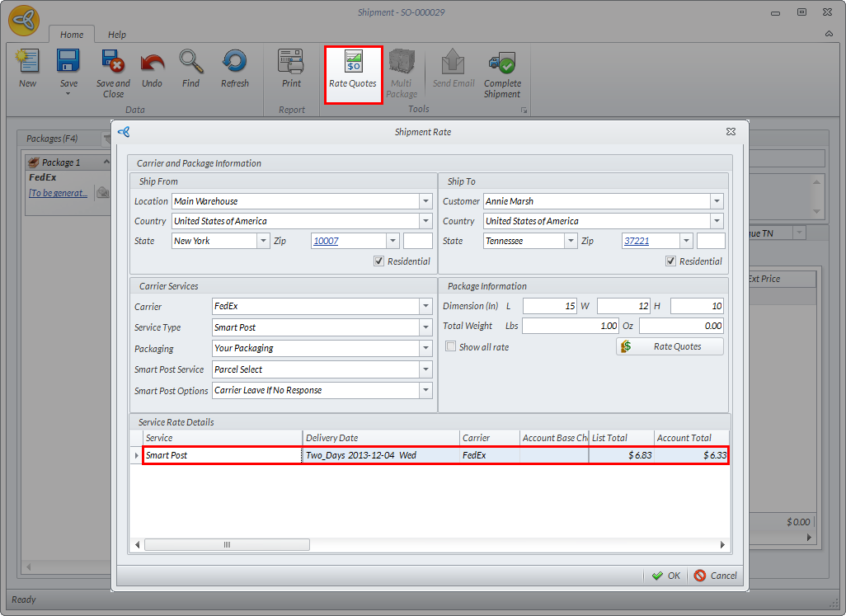Screen dimensions: 846x616
Task: Click the Print report icon
Action: [291, 63]
